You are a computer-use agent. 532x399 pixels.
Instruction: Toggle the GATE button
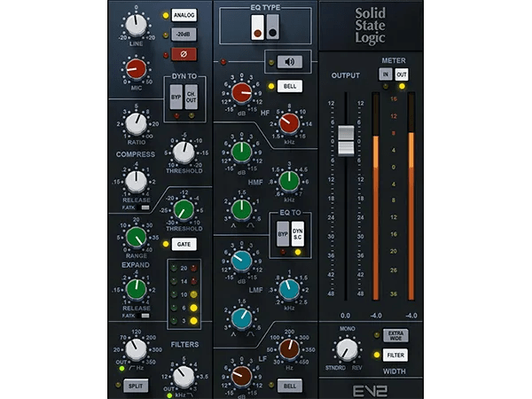click(x=184, y=245)
